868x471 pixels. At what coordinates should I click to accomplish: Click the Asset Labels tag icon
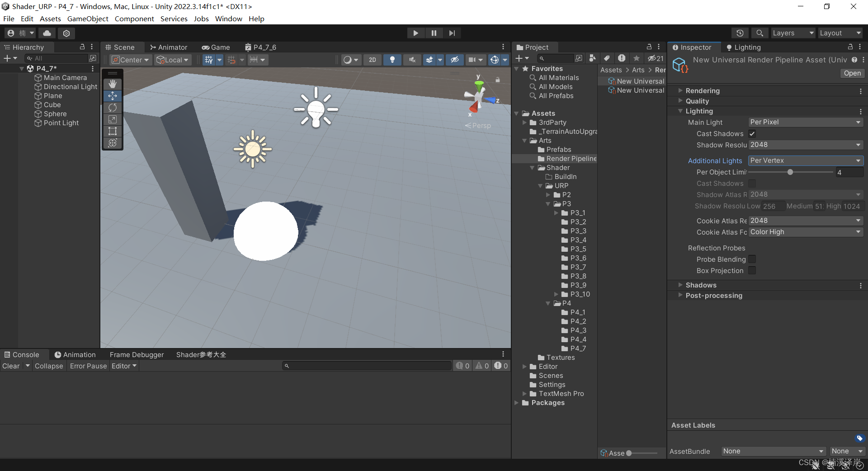pyautogui.click(x=859, y=438)
